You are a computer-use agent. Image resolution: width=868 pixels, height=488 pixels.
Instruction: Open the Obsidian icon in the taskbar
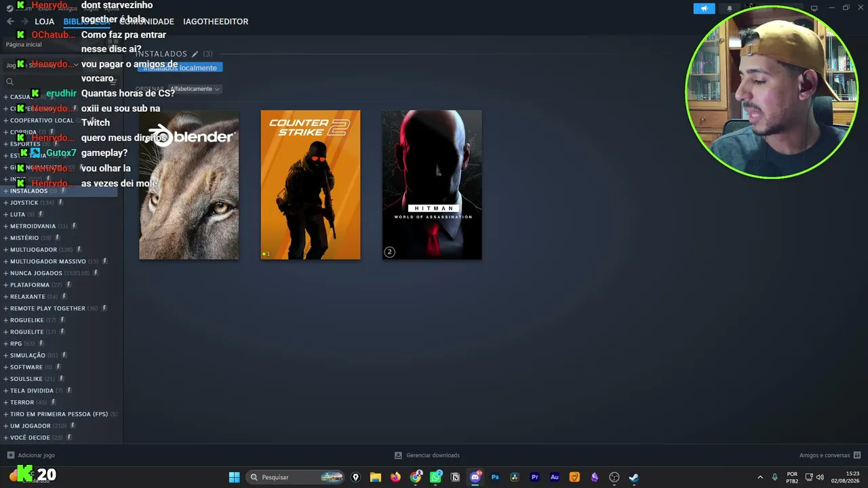point(595,477)
